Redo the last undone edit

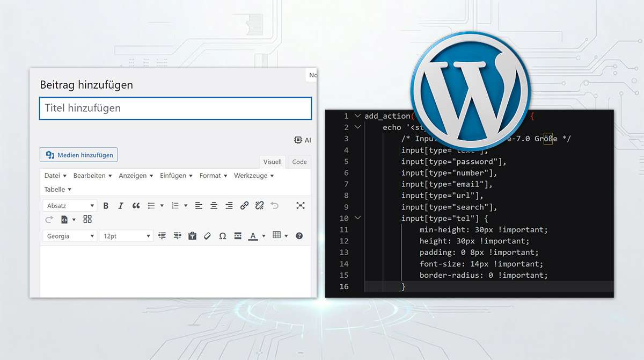coord(49,219)
